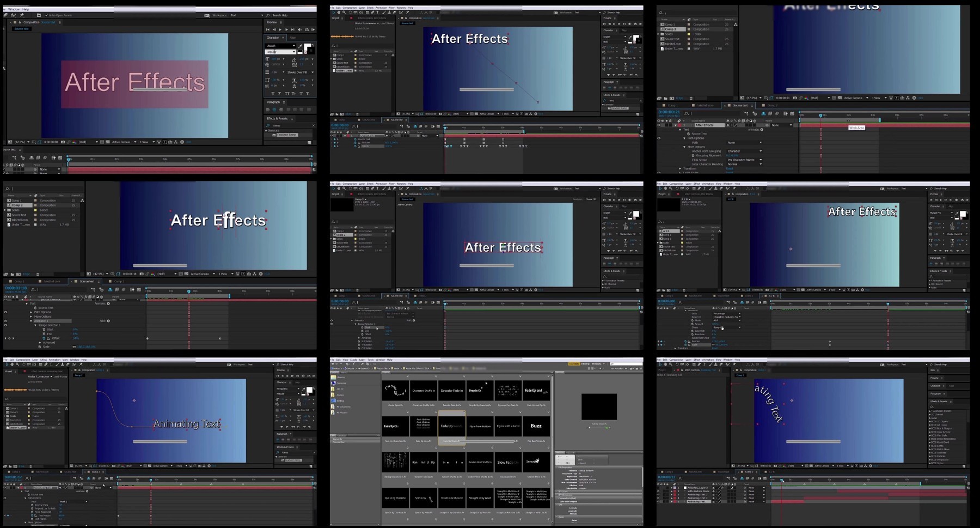The image size is (980, 528).
Task: Click Metadata workspace button in Bridge frame
Action: coord(597,363)
